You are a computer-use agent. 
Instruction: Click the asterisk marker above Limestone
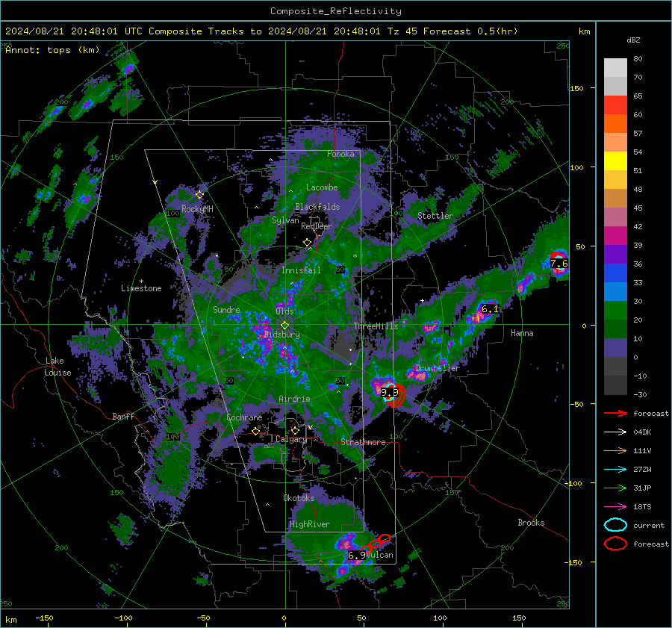tap(141, 282)
